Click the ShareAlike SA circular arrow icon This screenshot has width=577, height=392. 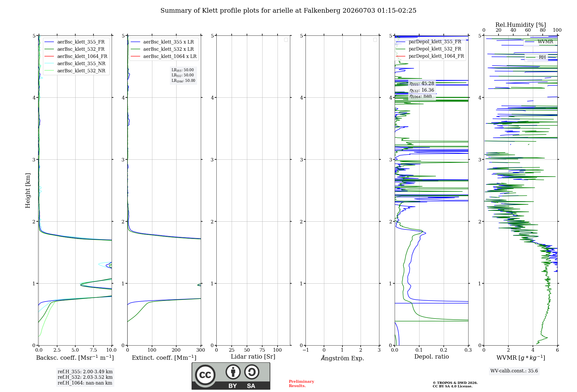[x=252, y=372]
